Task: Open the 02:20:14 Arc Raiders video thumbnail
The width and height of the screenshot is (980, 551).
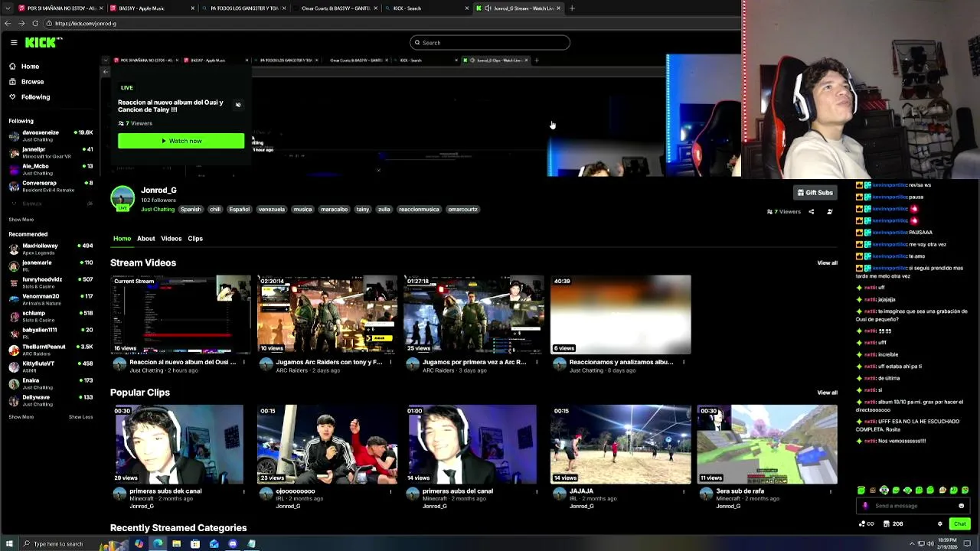Action: 327,315
